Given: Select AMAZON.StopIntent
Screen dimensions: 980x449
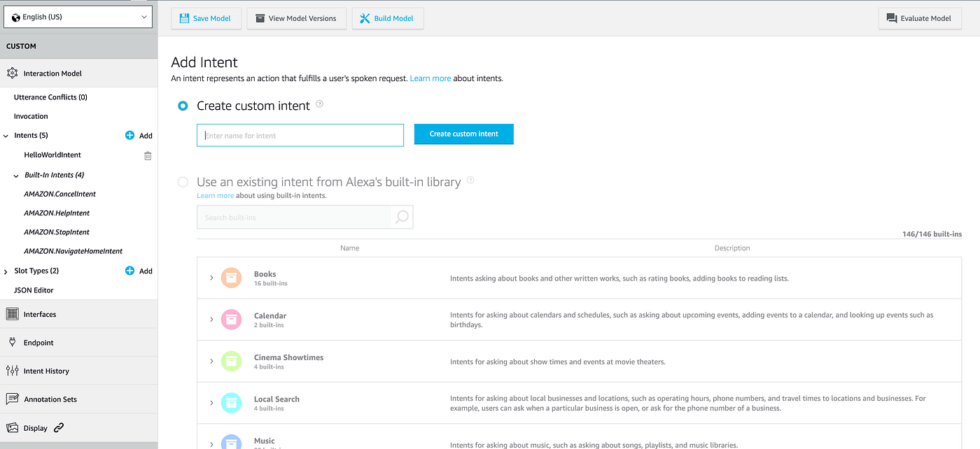Looking at the screenshot, I should click(57, 231).
